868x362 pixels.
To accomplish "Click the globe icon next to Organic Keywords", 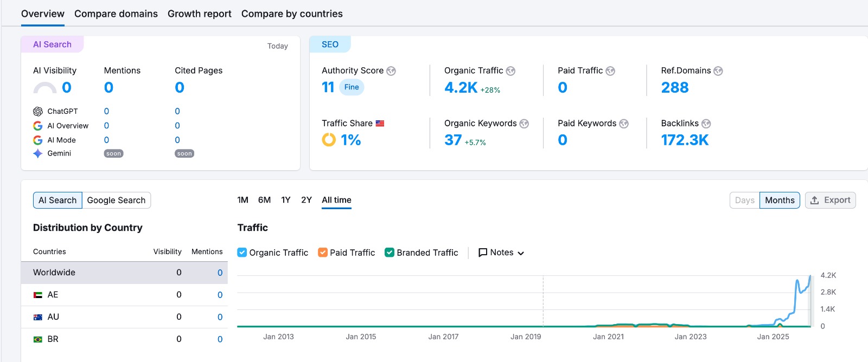I will pyautogui.click(x=524, y=124).
